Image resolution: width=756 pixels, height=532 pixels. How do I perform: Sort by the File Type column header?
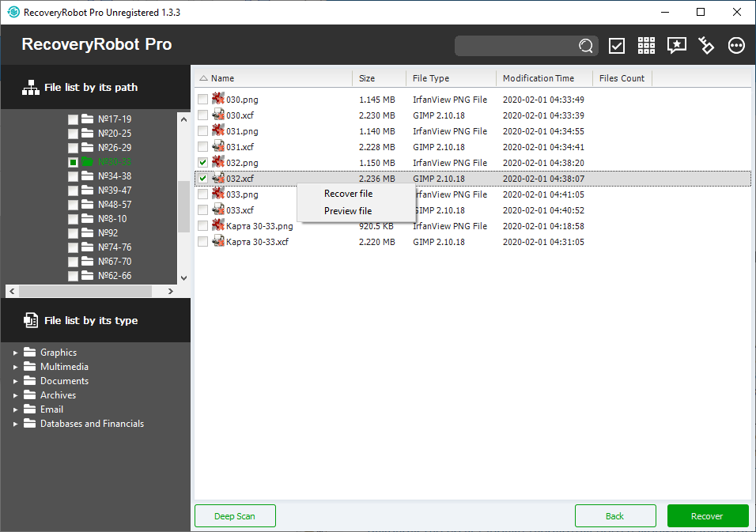coord(451,78)
